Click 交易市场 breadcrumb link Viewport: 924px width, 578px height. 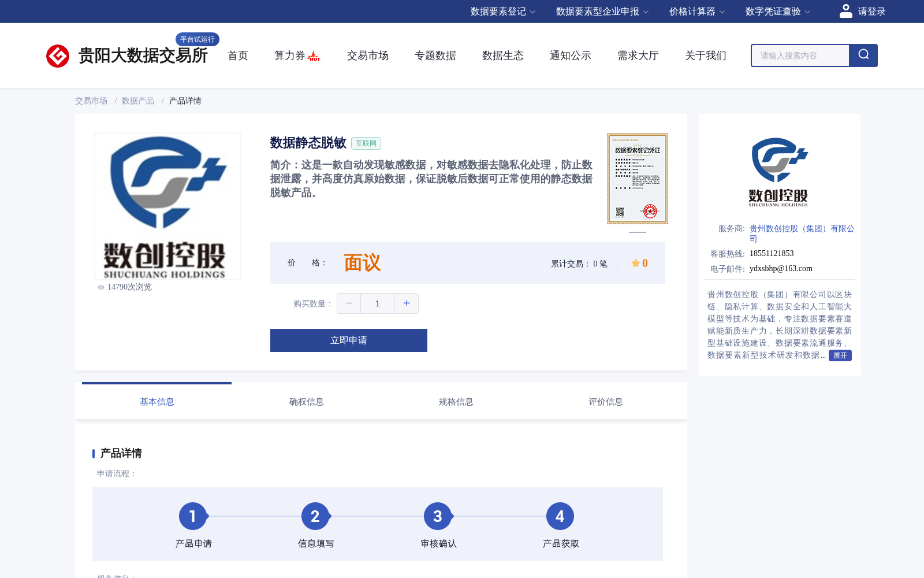coord(91,101)
